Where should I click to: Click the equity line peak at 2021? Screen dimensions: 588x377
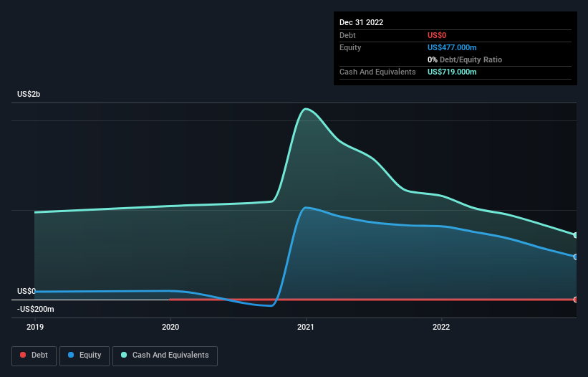(306, 207)
